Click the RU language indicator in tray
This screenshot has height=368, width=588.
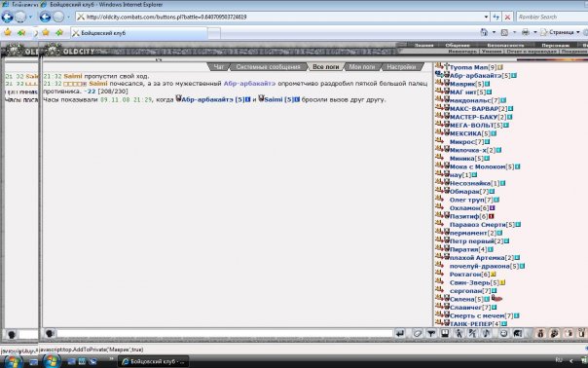[559, 360]
